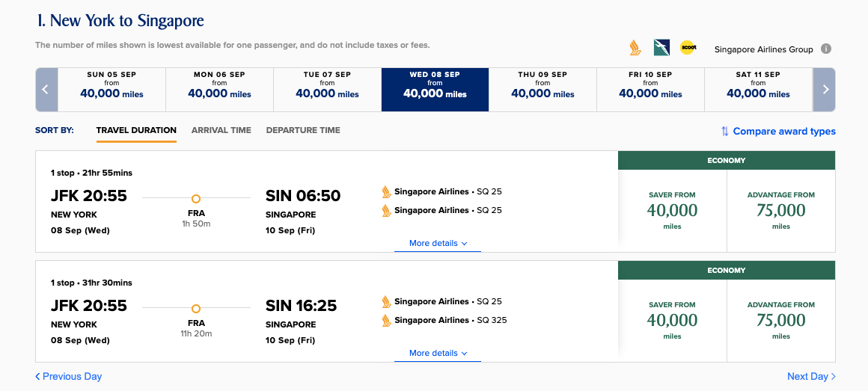
Task: Go to Next Day link
Action: tap(811, 377)
